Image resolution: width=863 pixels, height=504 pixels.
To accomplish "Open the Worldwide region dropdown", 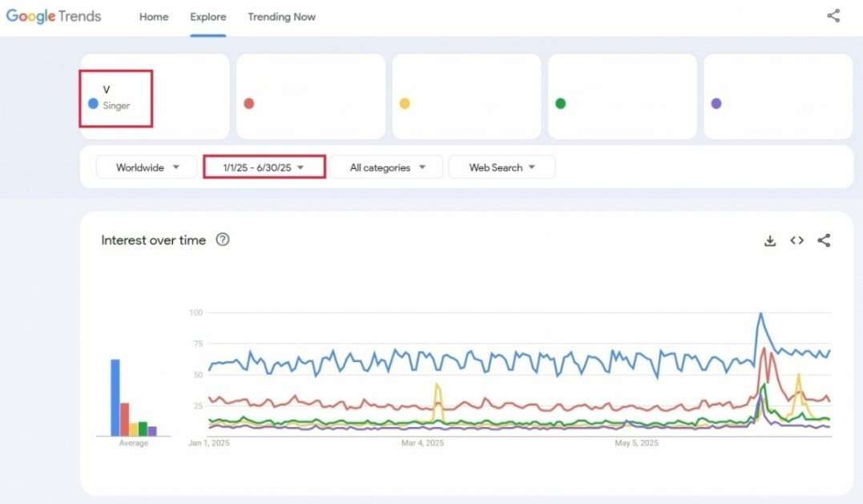I will click(x=147, y=167).
